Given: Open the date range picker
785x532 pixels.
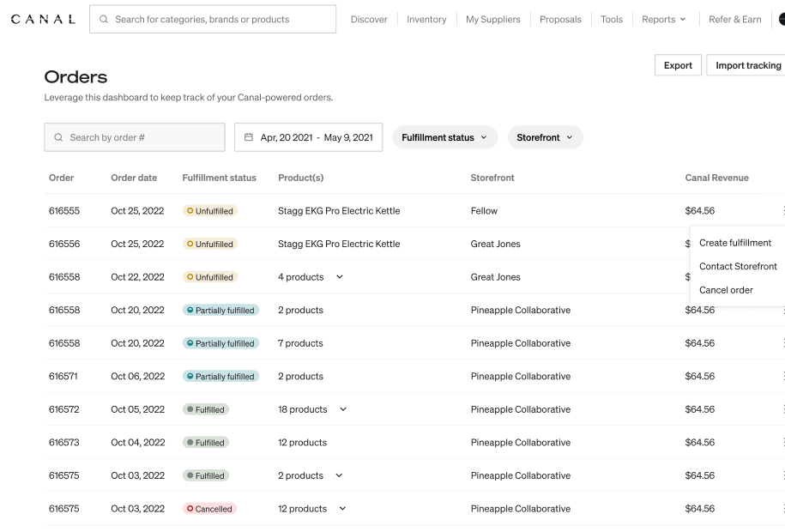Looking at the screenshot, I should [308, 137].
